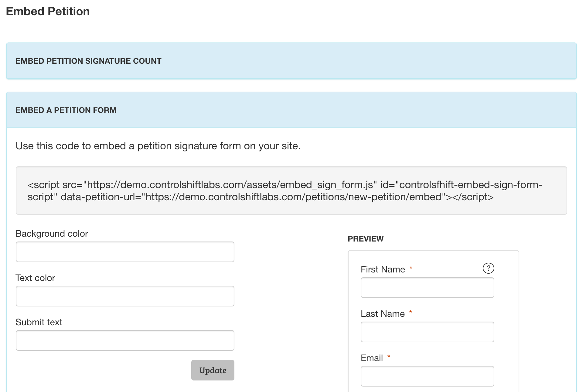Viewport: 586px width, 392px height.
Task: Click the Update button
Action: [213, 370]
